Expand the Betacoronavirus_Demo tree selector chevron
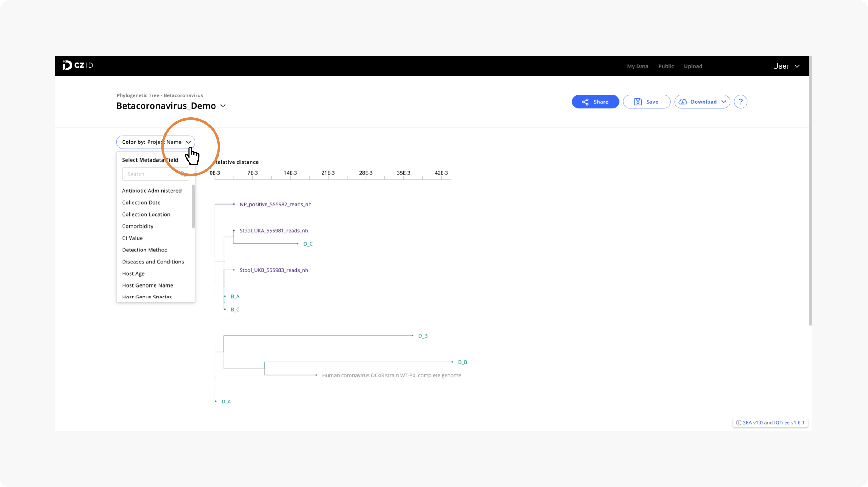Screen dimensions: 868x487 [x=223, y=106]
